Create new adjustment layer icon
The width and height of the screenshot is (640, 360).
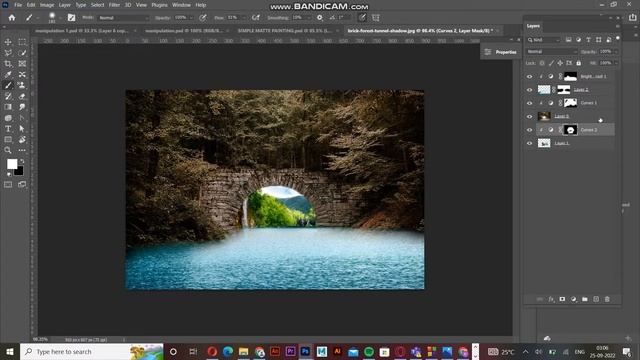(573, 299)
